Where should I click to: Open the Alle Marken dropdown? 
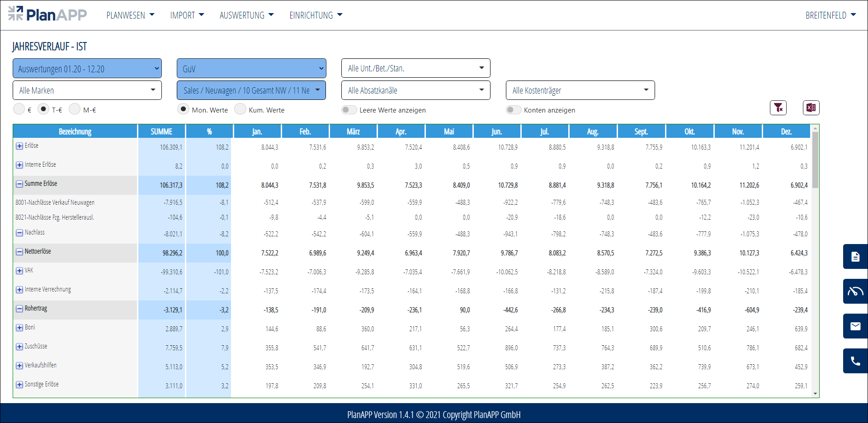coord(87,90)
